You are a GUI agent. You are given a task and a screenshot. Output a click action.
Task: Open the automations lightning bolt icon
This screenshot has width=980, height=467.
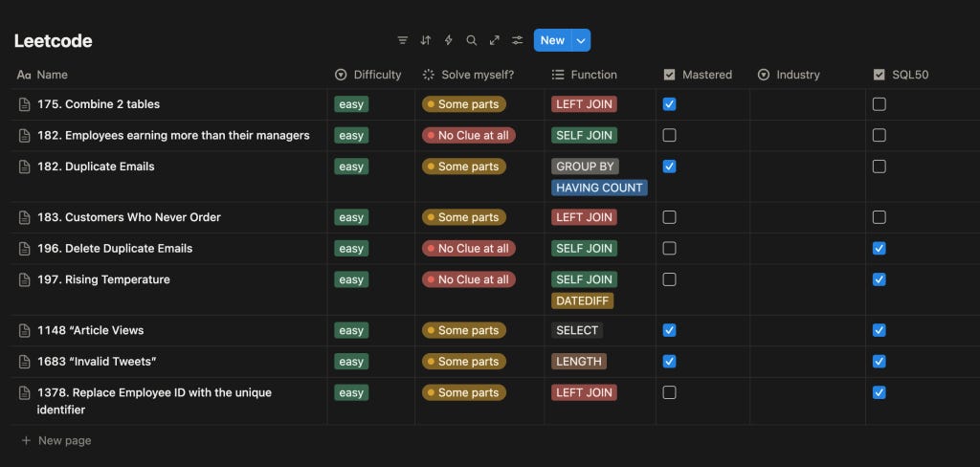[x=448, y=40]
